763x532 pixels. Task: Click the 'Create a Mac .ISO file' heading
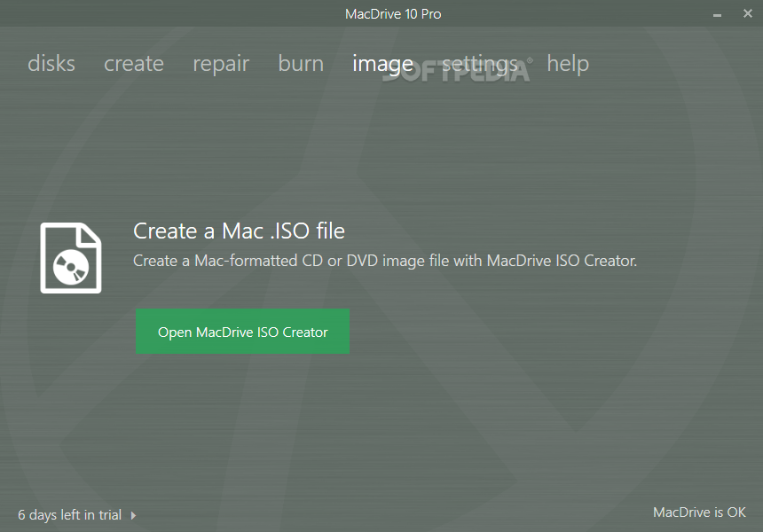click(239, 231)
